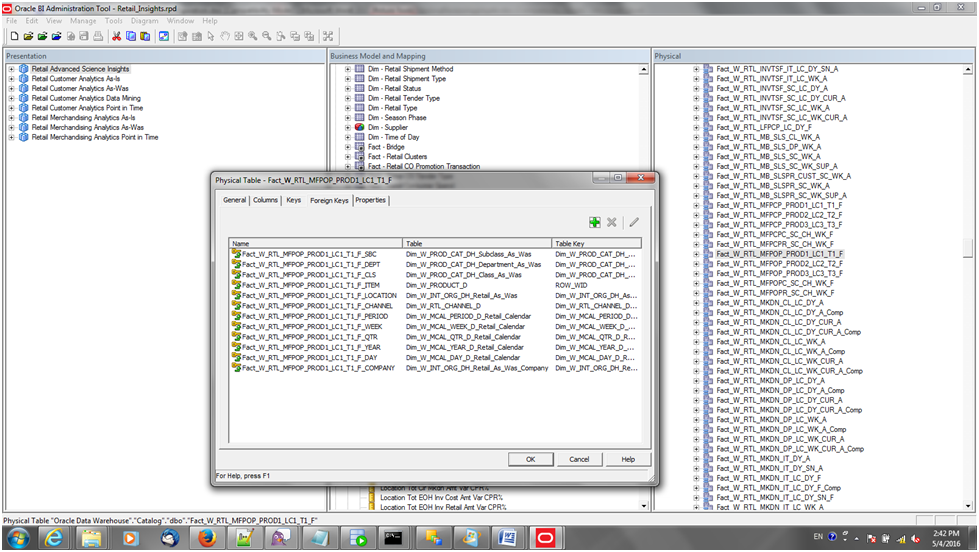
Task: Click the New repository toolbar icon
Action: coord(14,36)
